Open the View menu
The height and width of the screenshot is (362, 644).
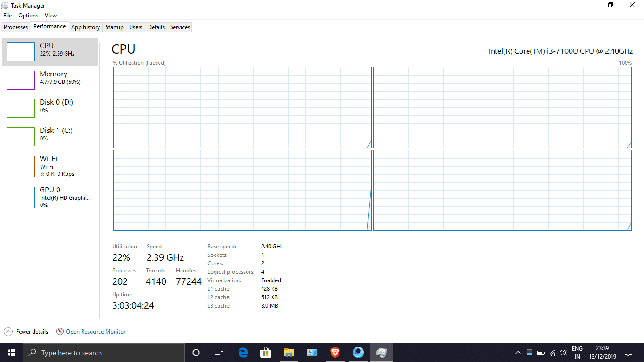pos(51,16)
